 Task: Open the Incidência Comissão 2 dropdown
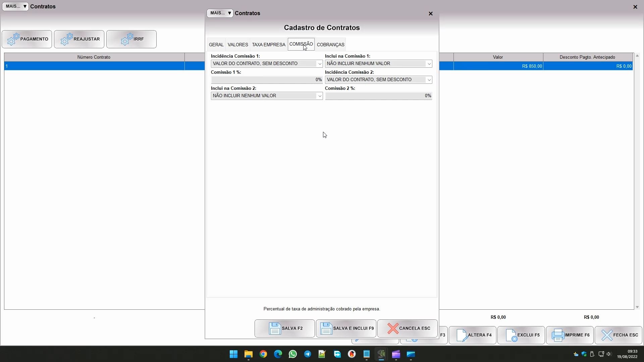429,80
